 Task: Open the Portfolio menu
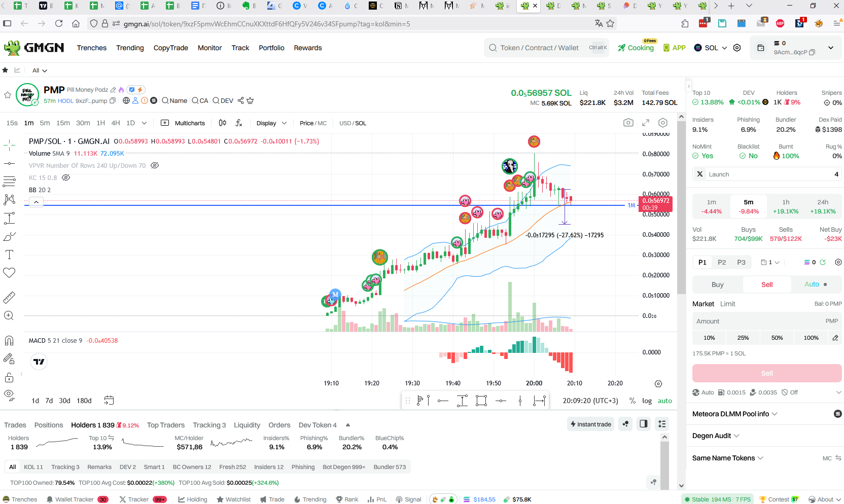click(271, 48)
